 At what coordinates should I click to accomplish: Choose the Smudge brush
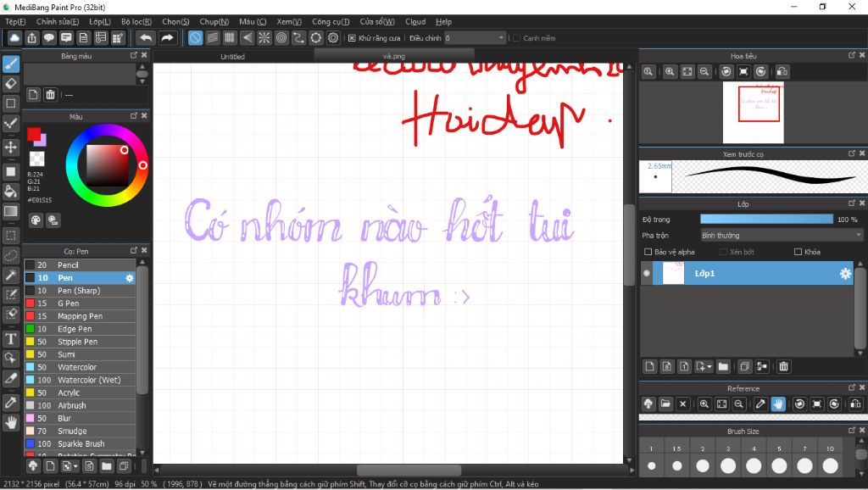point(80,431)
